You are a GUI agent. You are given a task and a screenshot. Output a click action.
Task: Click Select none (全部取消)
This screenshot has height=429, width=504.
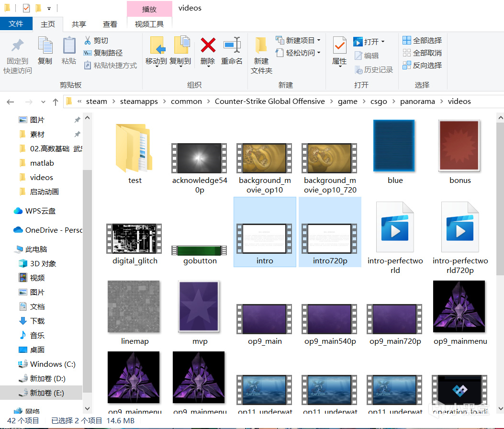[422, 53]
